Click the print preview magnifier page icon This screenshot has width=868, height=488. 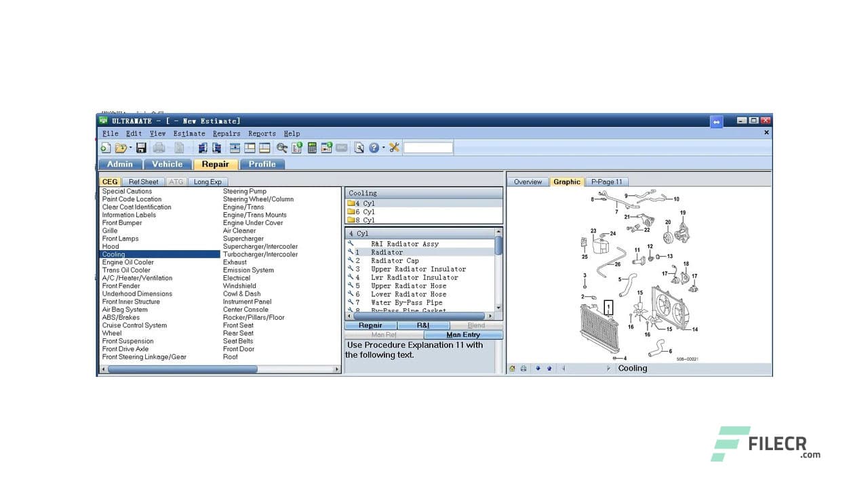tap(359, 148)
